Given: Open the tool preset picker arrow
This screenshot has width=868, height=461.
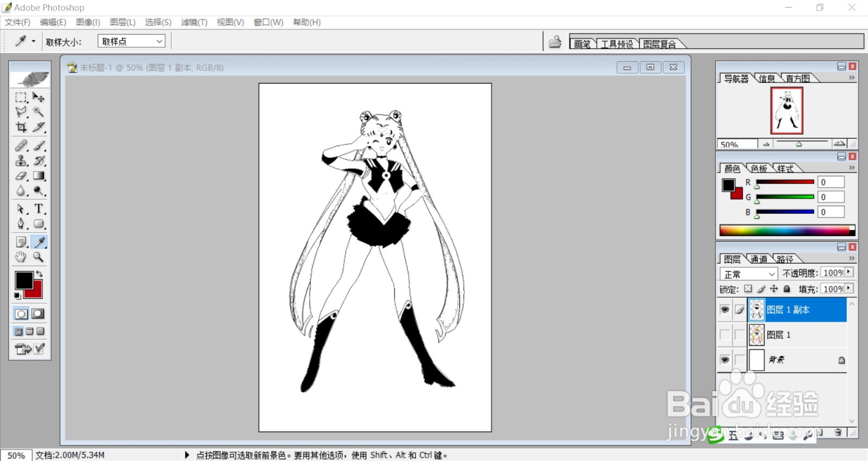Looking at the screenshot, I should pos(34,41).
